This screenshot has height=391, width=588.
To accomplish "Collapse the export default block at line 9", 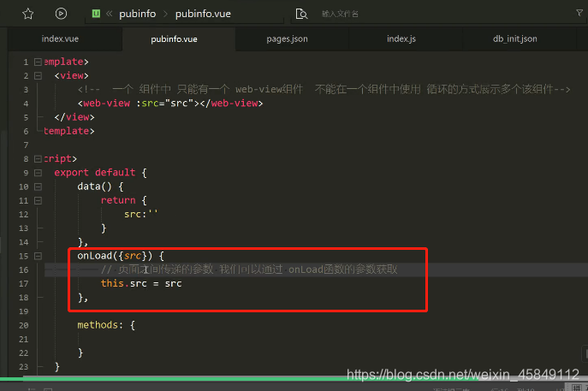I will click(x=38, y=173).
